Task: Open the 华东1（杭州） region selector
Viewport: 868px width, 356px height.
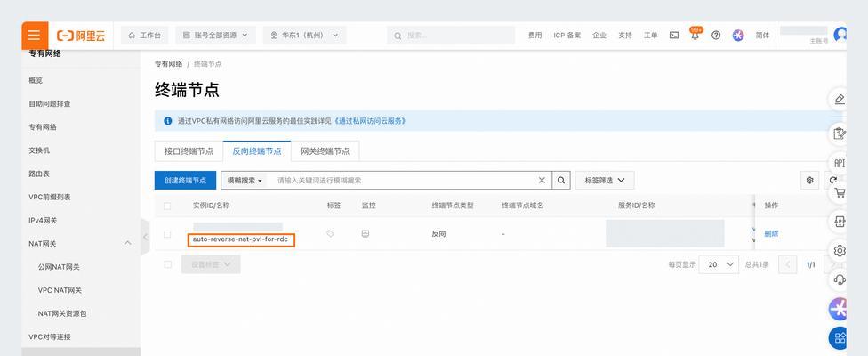Action: [x=304, y=35]
